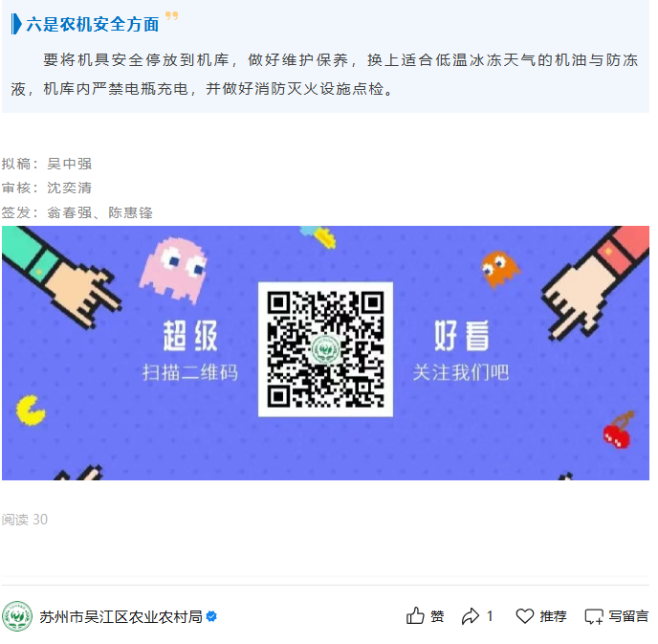Image resolution: width=658 pixels, height=644 pixels.
Task: Click the thumbs-up like icon
Action: click(x=415, y=616)
